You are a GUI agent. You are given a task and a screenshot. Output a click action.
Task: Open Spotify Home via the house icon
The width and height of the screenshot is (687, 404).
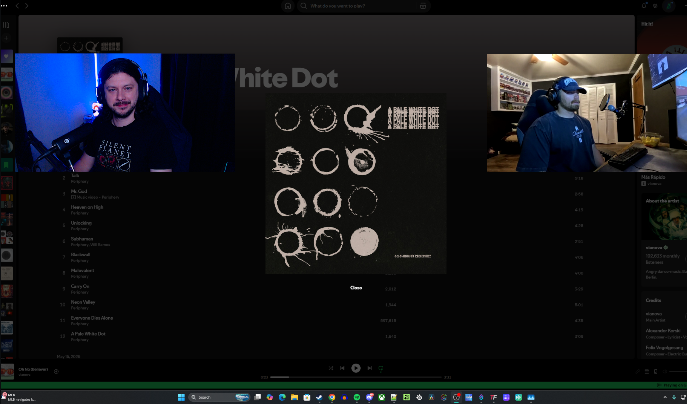[288, 6]
